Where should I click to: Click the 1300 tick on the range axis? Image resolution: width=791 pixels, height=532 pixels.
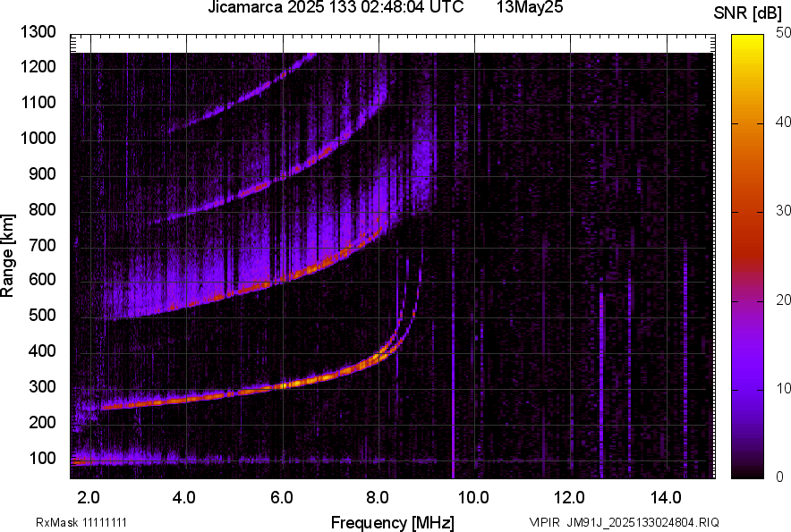pos(39,32)
